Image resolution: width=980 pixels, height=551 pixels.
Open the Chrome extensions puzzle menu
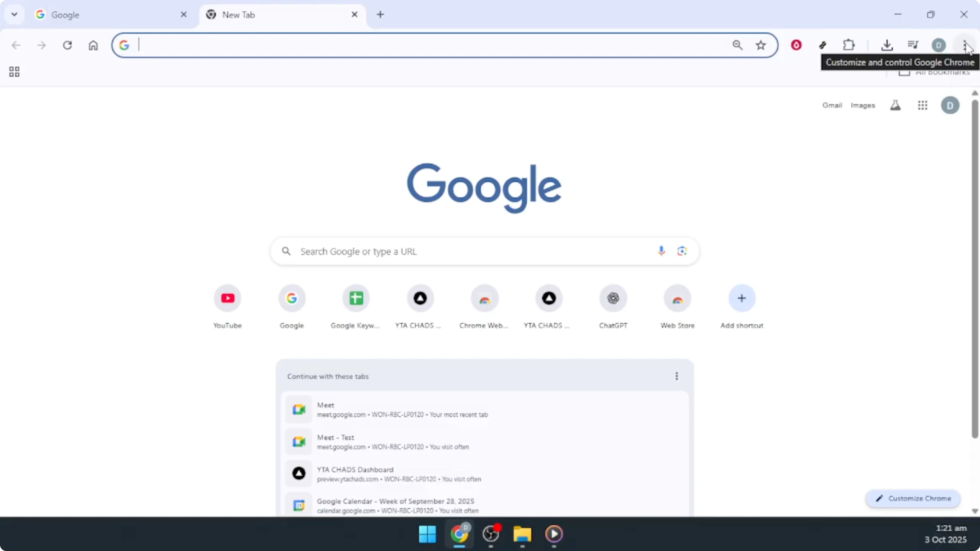click(849, 45)
